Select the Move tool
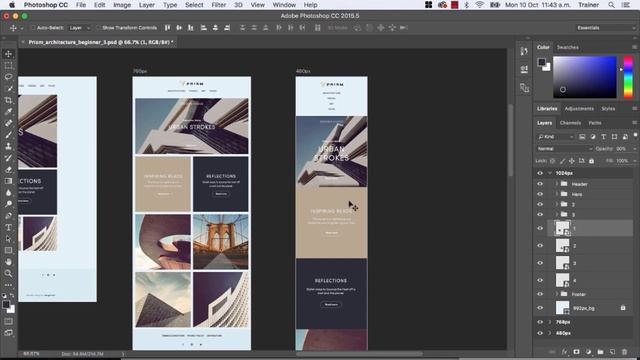The image size is (640, 360). click(8, 54)
